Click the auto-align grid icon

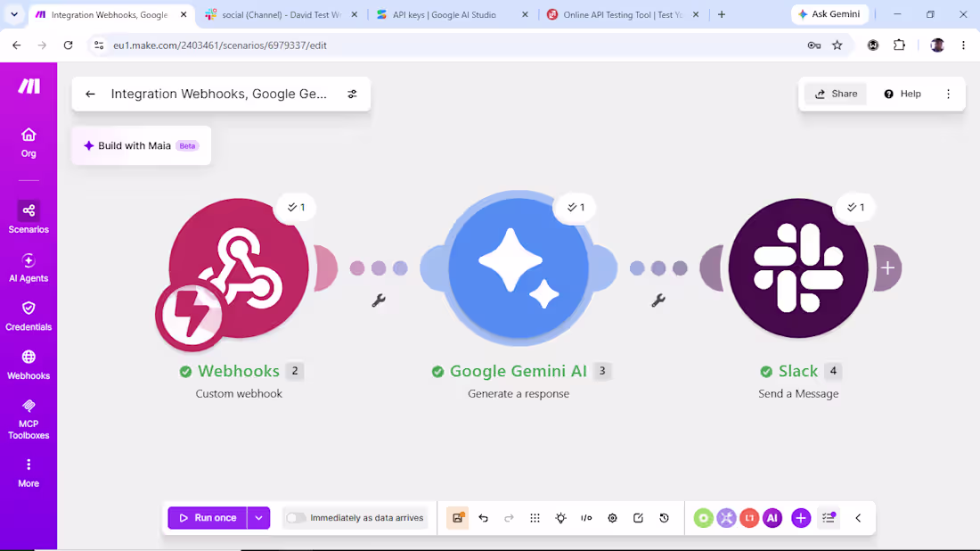535,518
